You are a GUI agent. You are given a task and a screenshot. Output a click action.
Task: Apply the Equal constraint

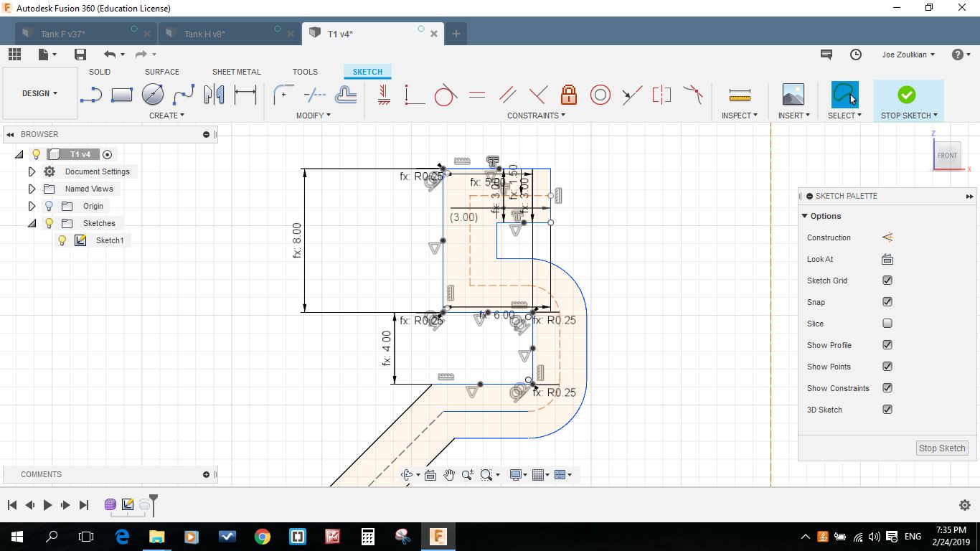477,95
